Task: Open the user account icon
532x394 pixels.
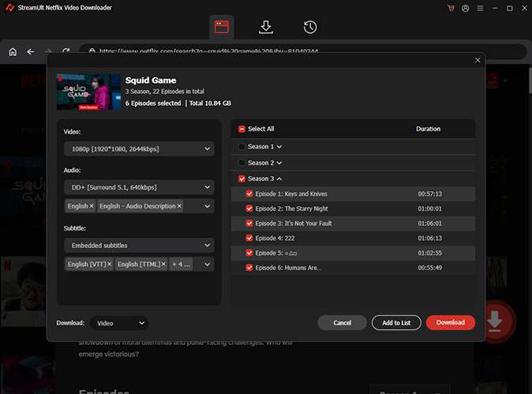Action: [x=466, y=8]
